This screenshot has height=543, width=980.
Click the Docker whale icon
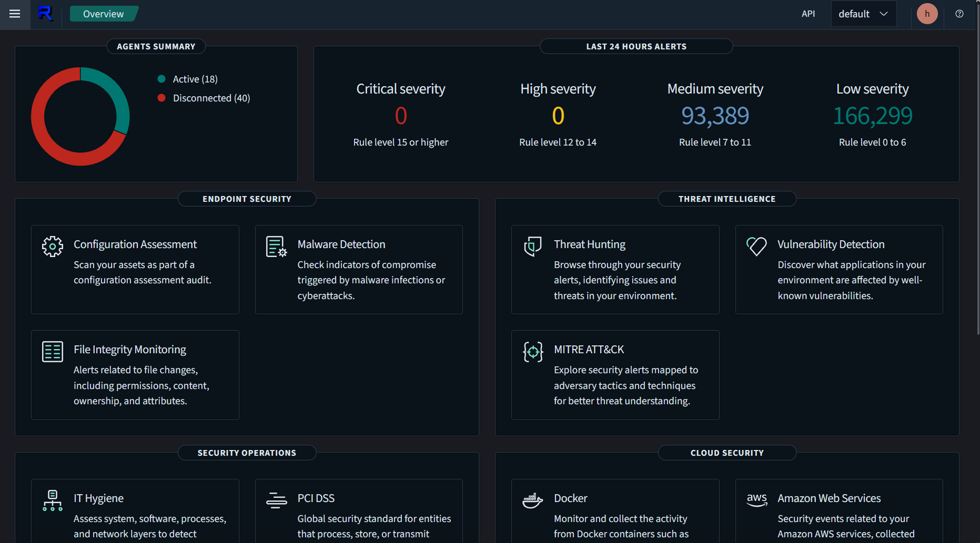[533, 500]
